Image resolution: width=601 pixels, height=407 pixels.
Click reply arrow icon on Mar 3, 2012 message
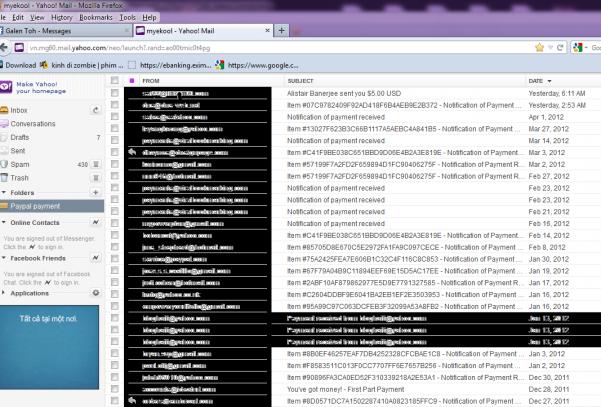(132, 152)
